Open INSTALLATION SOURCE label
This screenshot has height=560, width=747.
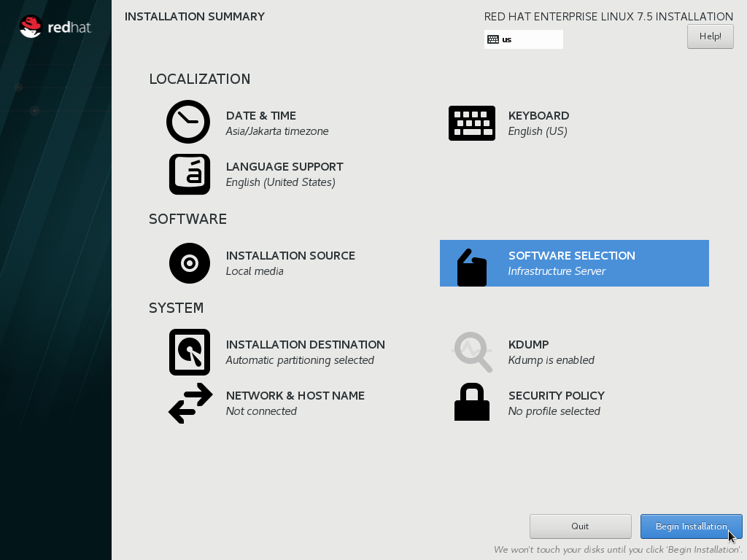[290, 256]
